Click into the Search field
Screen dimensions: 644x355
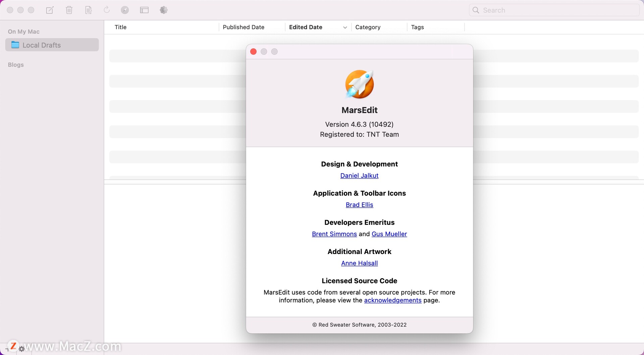click(x=557, y=10)
